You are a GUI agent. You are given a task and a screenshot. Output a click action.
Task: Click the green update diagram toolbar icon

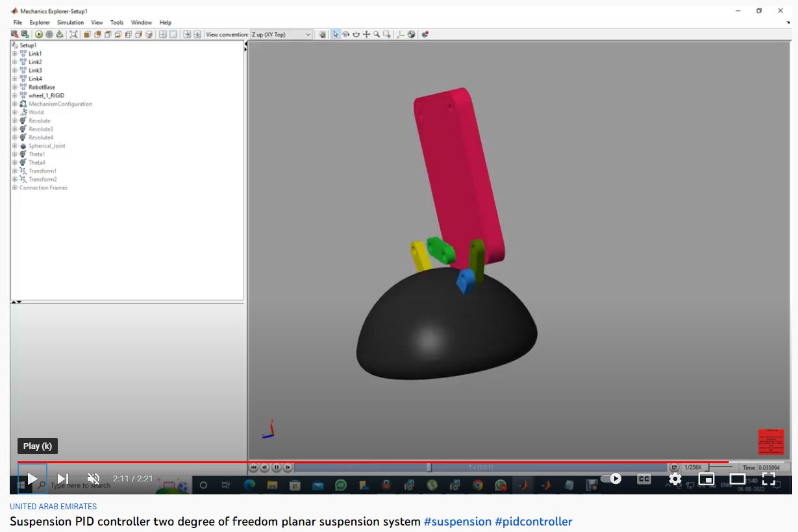[39, 34]
